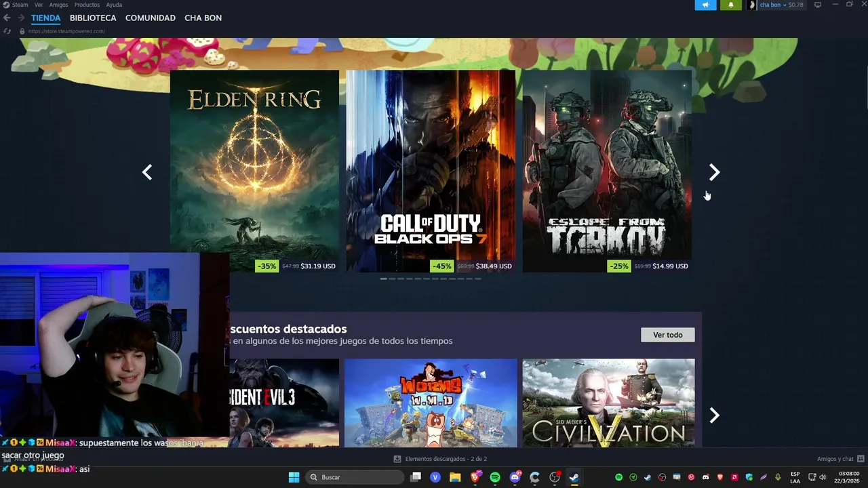Open the CHA BON profile tab

[203, 18]
